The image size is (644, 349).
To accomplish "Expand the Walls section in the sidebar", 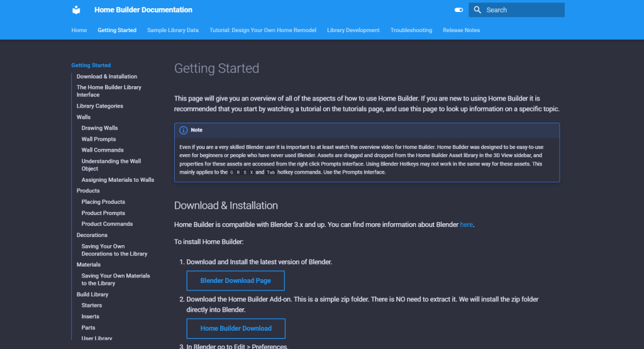I will [84, 117].
